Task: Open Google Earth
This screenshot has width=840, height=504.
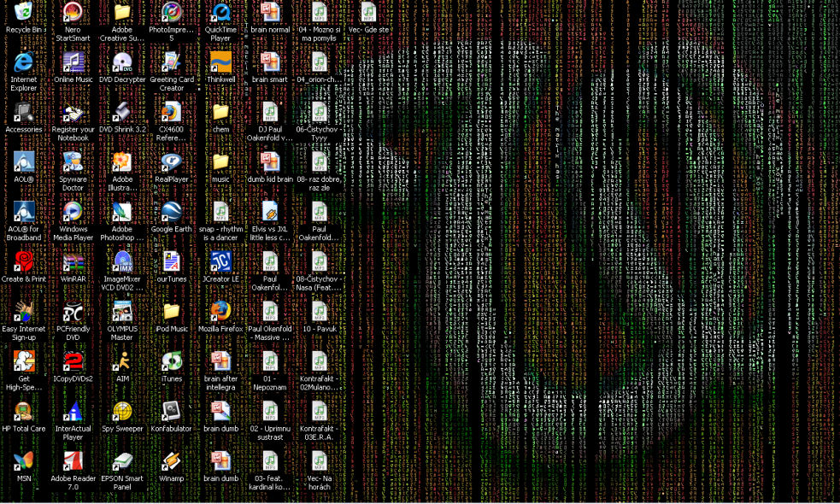Action: [x=172, y=212]
